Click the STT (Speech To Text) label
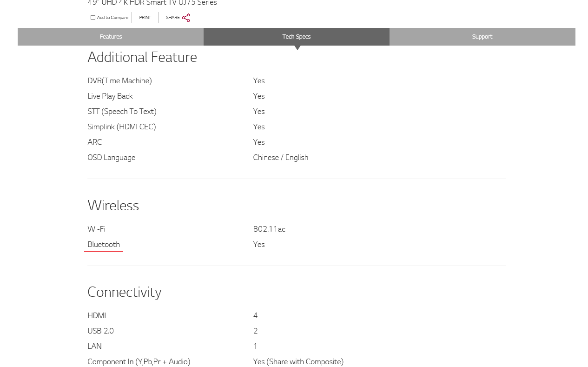This screenshot has width=588, height=367. 122,112
